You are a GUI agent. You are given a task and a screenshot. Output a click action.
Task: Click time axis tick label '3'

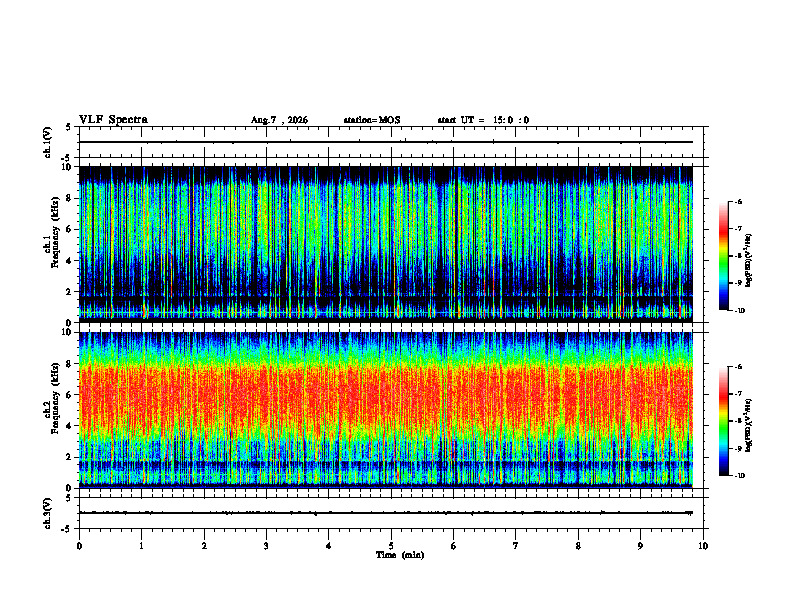tap(266, 546)
